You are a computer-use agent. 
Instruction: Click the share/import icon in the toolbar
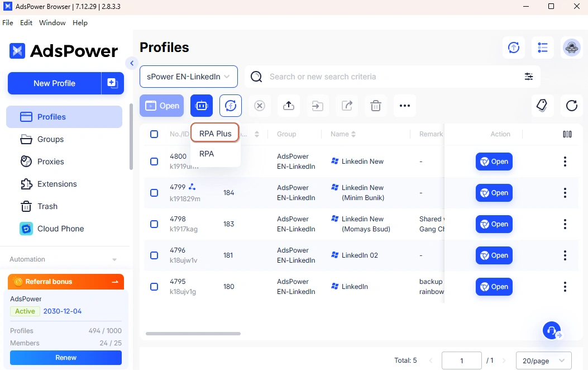coord(346,105)
